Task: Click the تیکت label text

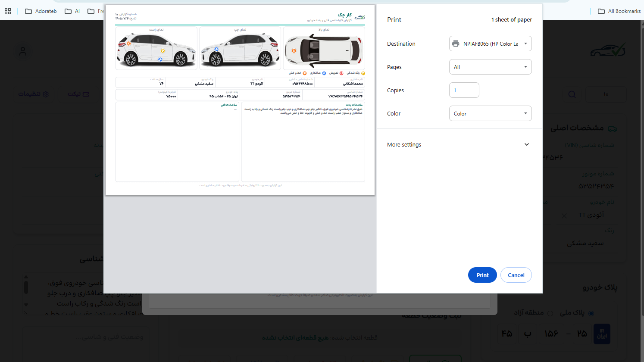Action: coord(74,94)
